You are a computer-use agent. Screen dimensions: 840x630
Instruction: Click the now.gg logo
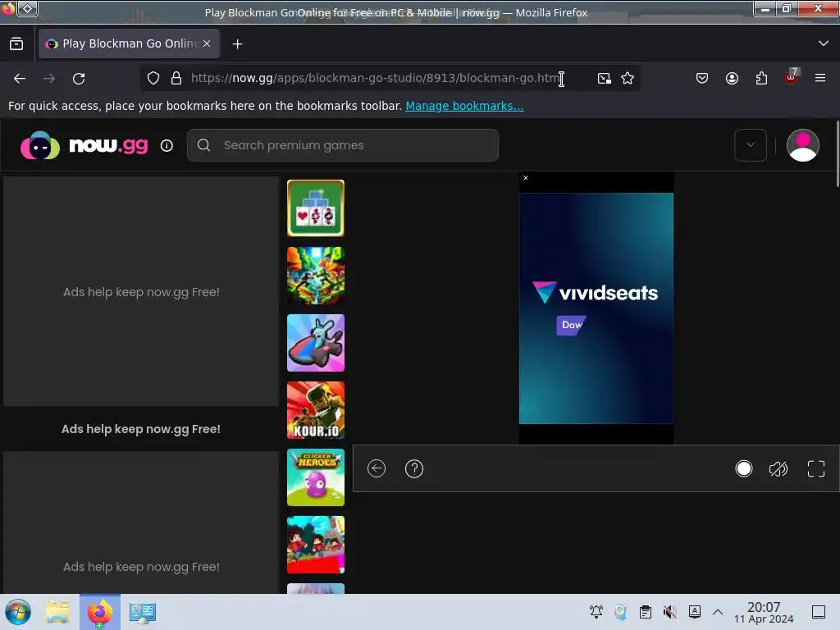pos(84,145)
